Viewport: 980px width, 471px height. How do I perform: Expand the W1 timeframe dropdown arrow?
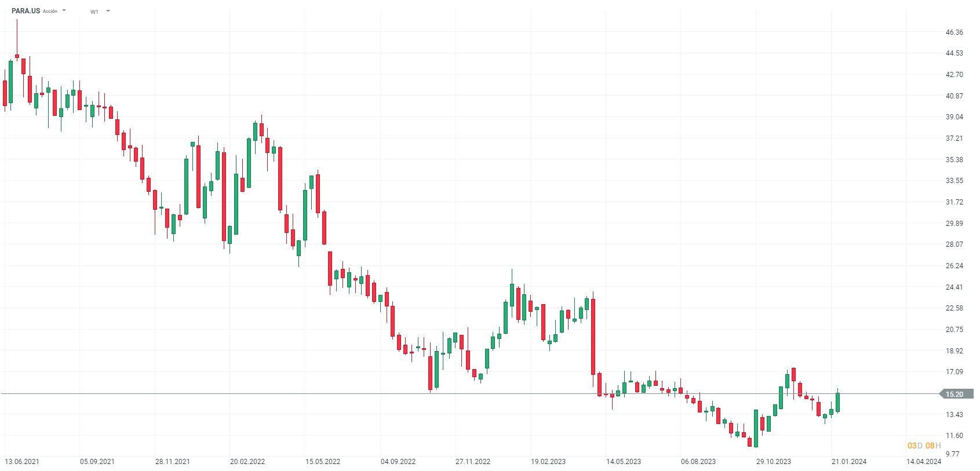[108, 11]
